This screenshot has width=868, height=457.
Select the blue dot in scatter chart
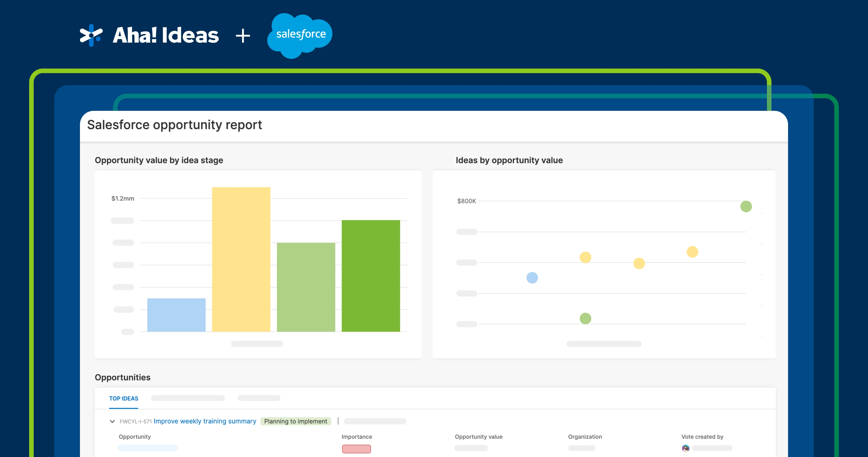coord(532,278)
